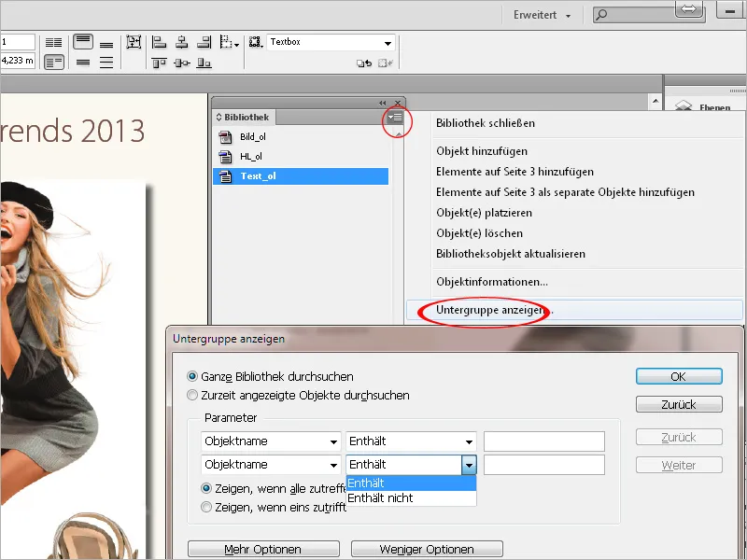Select the Text_ol library entry
The height and width of the screenshot is (560, 747).
coord(300,176)
